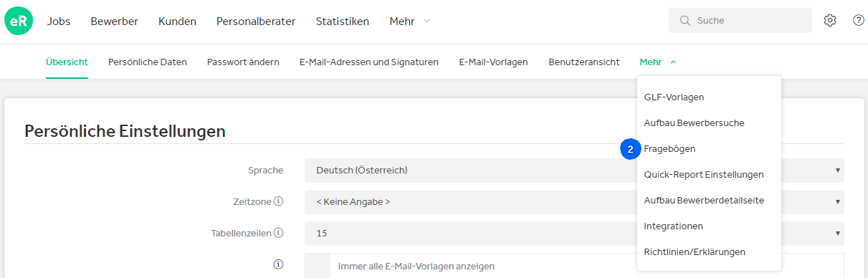Enable Immer alle E-Mail-Vorlagen anzeigen checkbox
The image size is (868, 278).
(318, 265)
